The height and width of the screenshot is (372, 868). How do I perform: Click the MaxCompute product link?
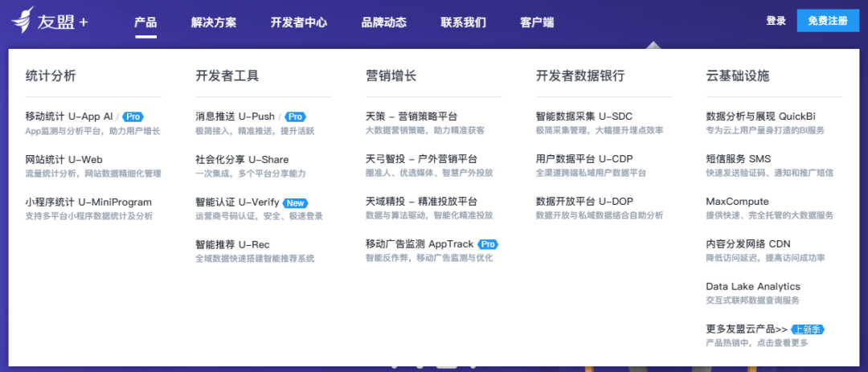(x=737, y=202)
